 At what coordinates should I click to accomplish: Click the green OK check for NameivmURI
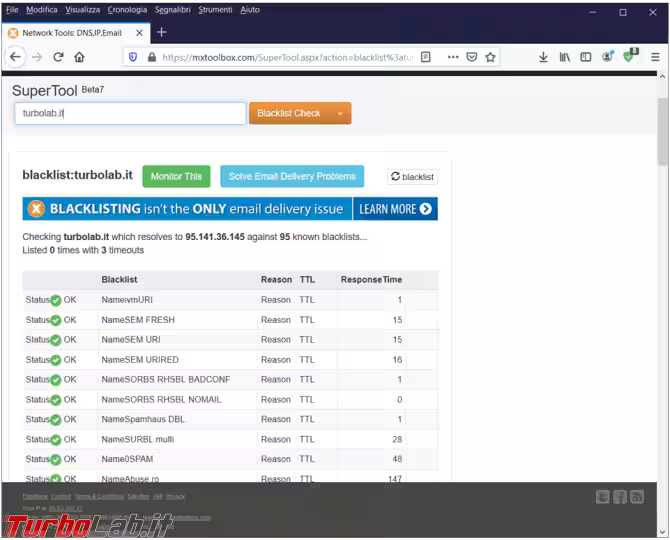coord(56,300)
